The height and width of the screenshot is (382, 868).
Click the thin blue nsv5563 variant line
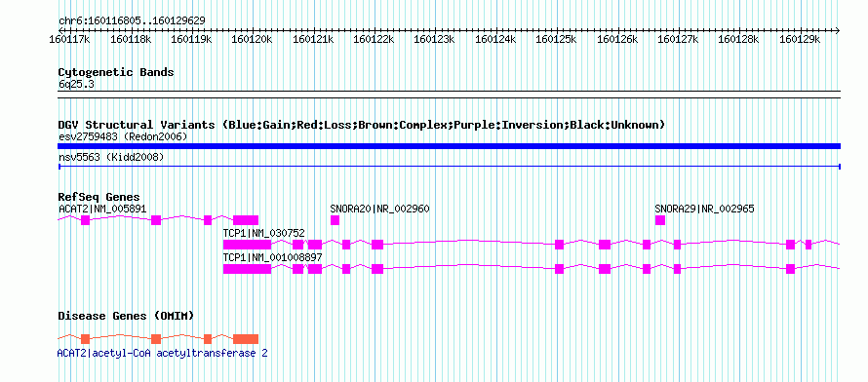449,166
